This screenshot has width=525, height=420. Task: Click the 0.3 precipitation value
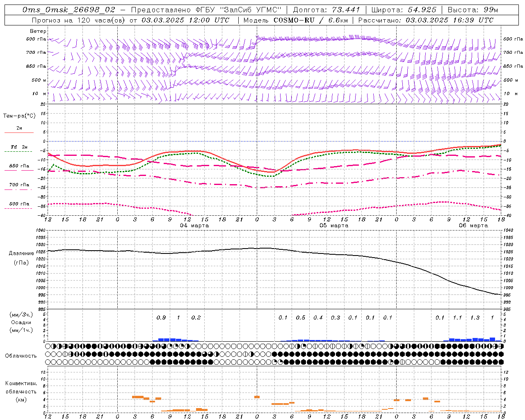coord(336,318)
